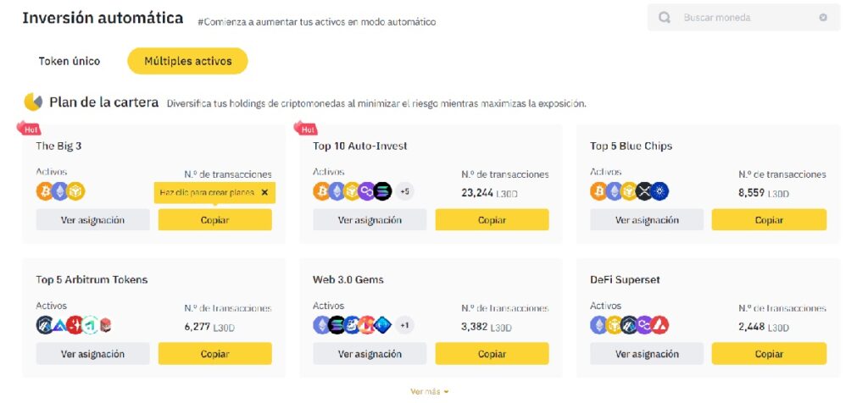The width and height of the screenshot is (868, 403).
Task: Click the Hot badge on Top 10 Auto-Invest
Action: pyautogui.click(x=305, y=129)
